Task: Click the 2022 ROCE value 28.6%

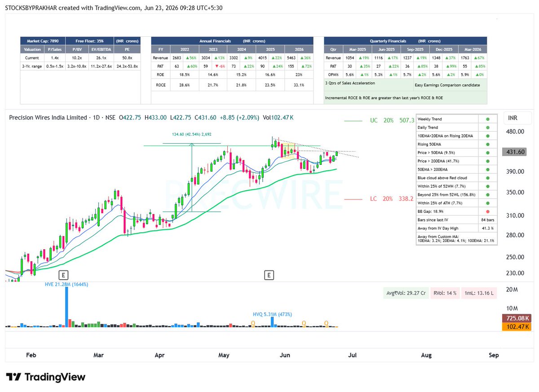Action: tap(184, 85)
